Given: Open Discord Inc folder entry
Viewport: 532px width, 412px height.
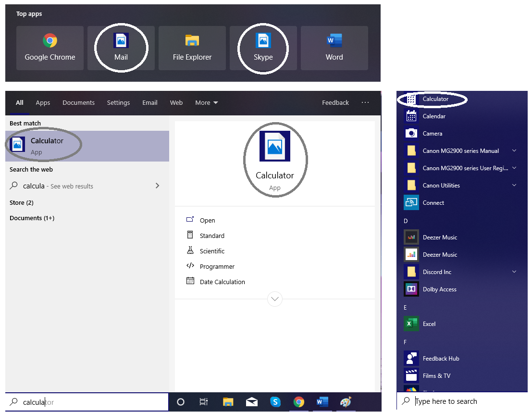Looking at the screenshot, I should click(437, 272).
